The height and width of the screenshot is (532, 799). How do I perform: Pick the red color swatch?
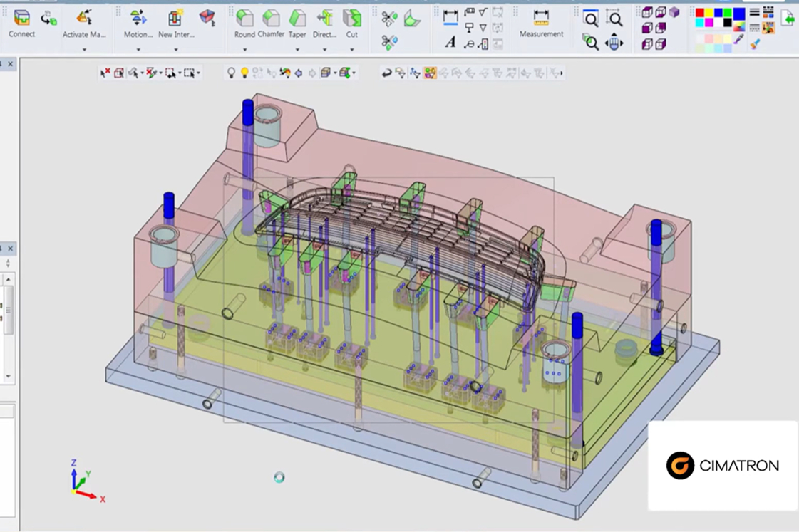(x=700, y=13)
